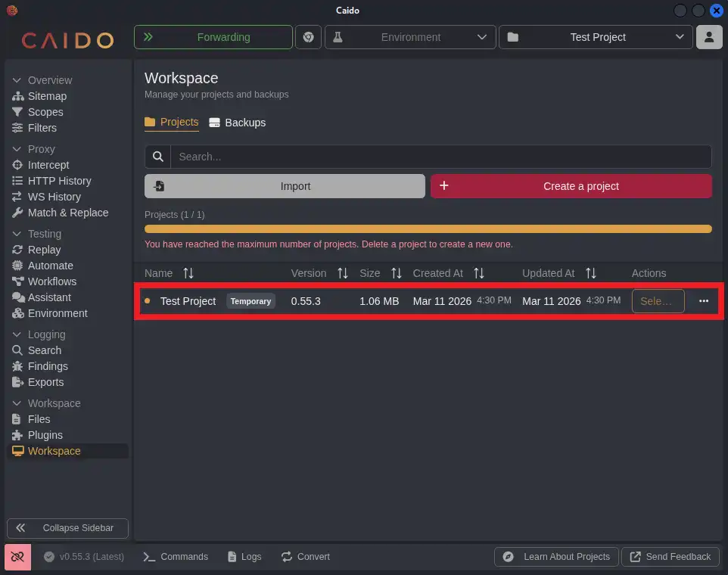Select the Projects tab
Image resolution: width=728 pixels, height=575 pixels.
coord(172,122)
